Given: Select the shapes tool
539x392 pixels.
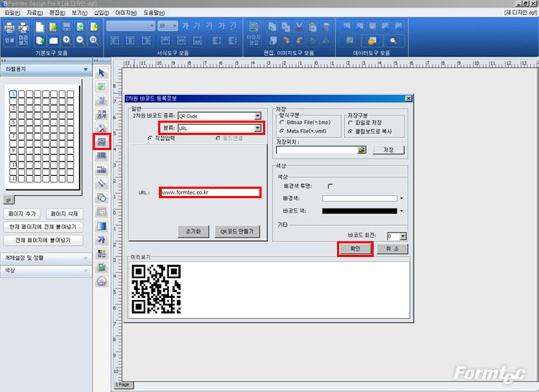Looking at the screenshot, I should tap(101, 197).
